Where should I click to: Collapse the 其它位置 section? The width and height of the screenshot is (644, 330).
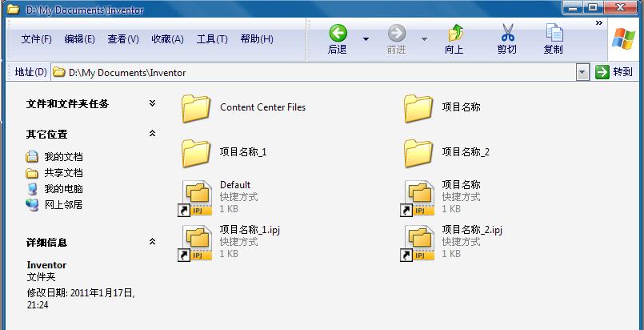[153, 134]
